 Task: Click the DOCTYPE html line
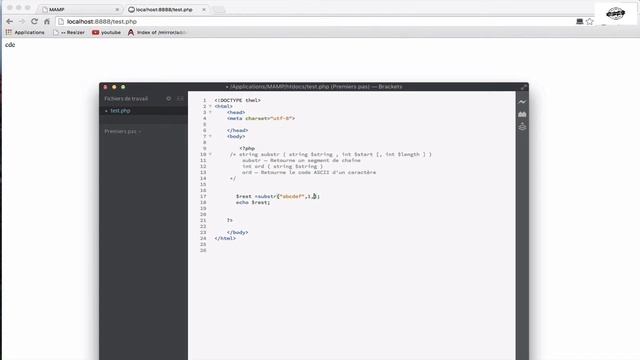[238, 100]
